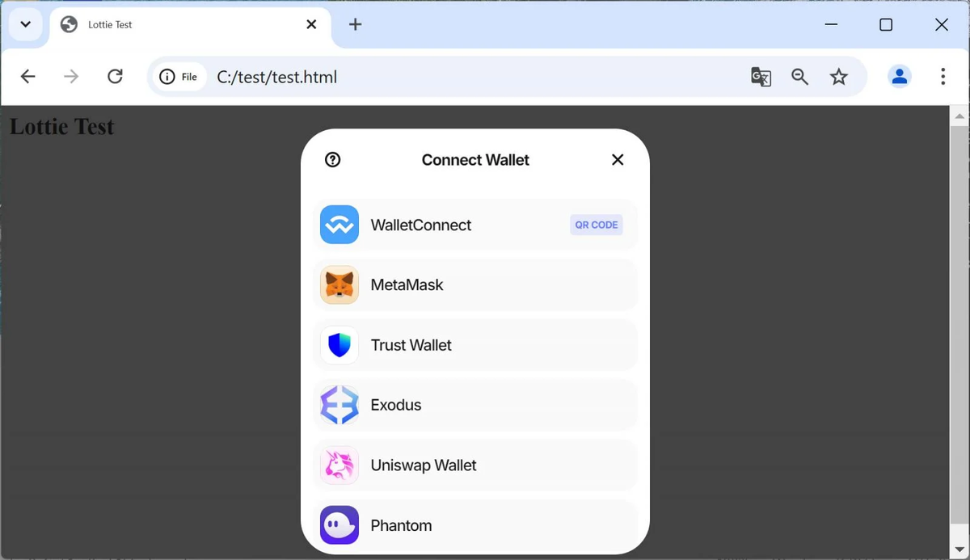970x560 pixels.
Task: Click the WalletConnect logo icon
Action: pos(339,225)
